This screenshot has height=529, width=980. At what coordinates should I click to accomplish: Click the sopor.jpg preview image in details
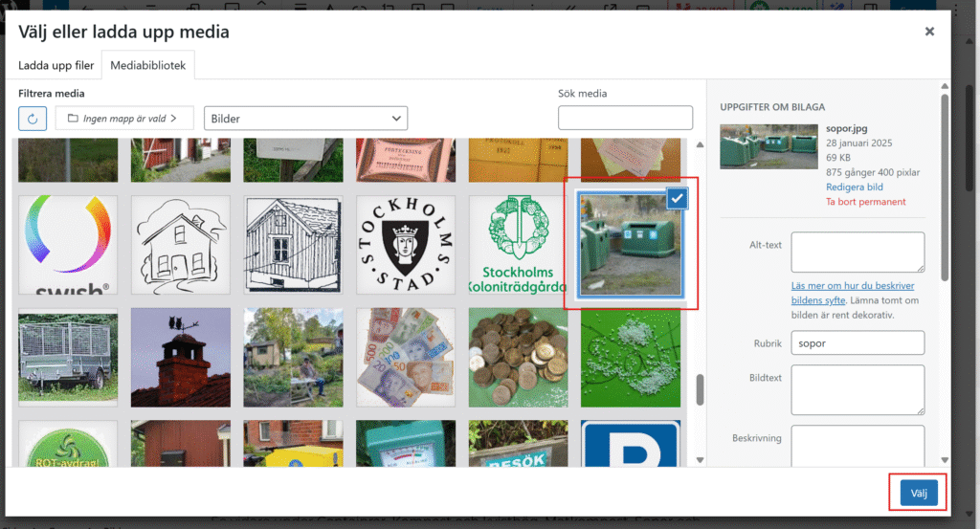pyautogui.click(x=768, y=146)
